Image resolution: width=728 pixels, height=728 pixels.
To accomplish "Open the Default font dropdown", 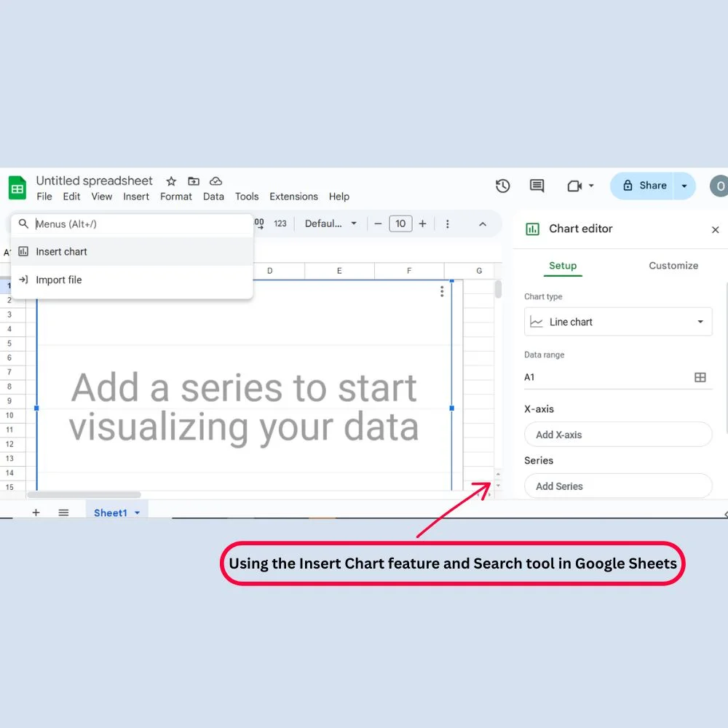I will 331,223.
